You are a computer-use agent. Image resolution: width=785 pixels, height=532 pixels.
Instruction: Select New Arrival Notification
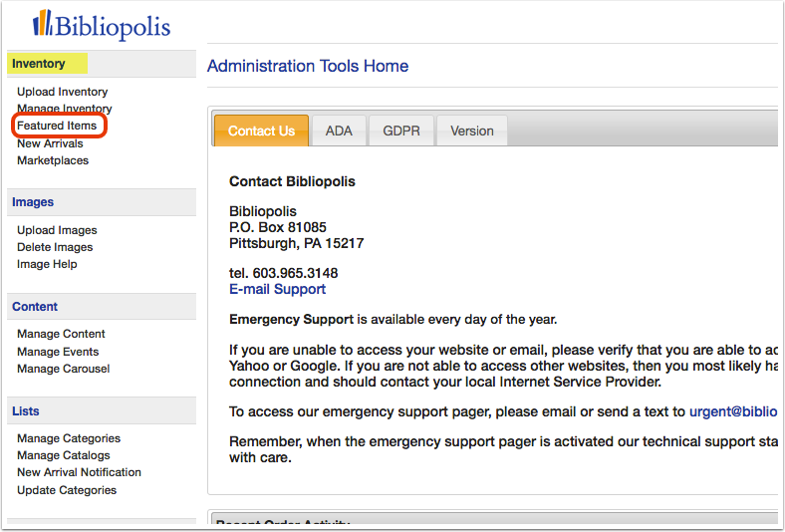click(79, 472)
